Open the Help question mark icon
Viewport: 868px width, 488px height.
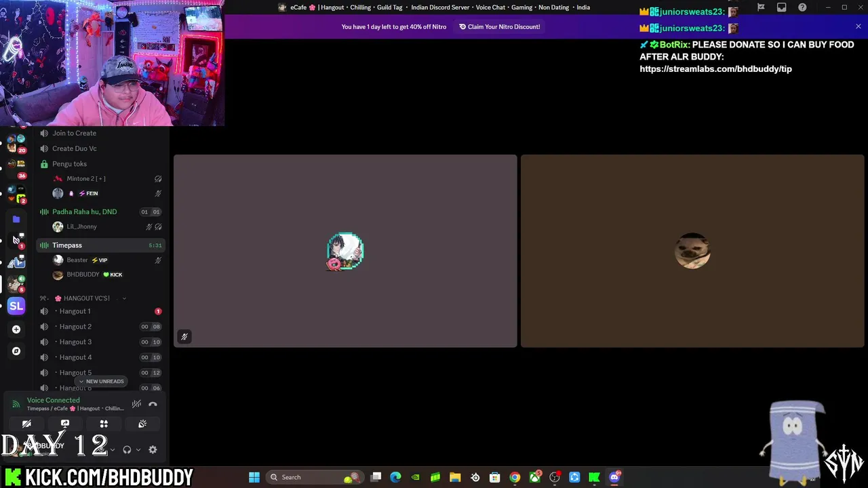click(x=802, y=7)
